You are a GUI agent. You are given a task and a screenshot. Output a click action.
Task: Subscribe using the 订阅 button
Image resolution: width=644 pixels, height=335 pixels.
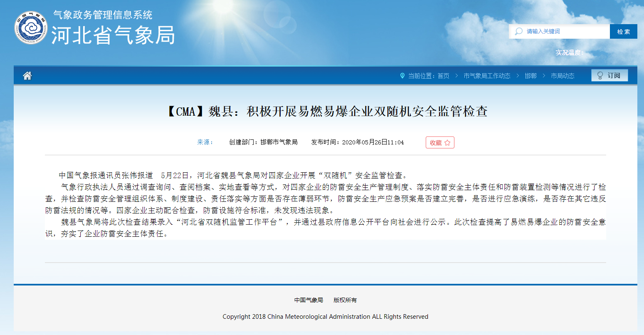point(609,75)
